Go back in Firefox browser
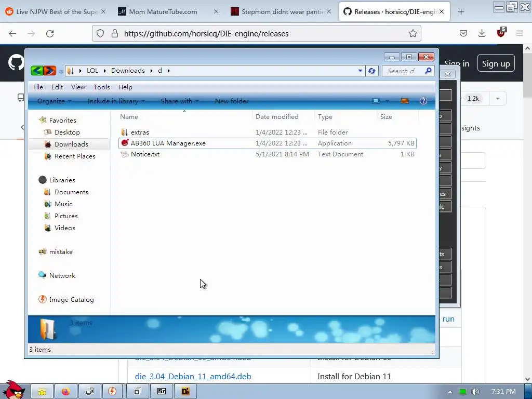The height and width of the screenshot is (399, 532). pos(12,34)
